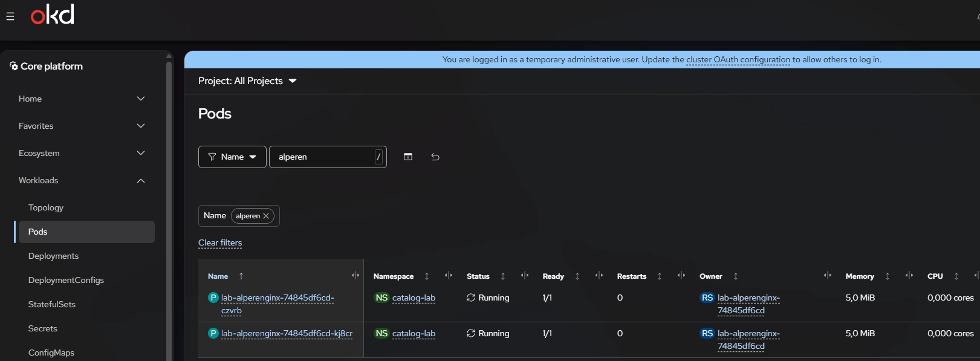980x361 pixels.
Task: Open the Project: All Projects dropdown
Action: tap(247, 81)
